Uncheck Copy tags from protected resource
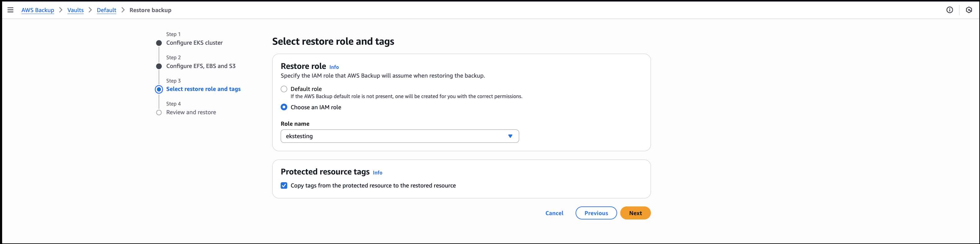This screenshot has width=980, height=244. 284,186
